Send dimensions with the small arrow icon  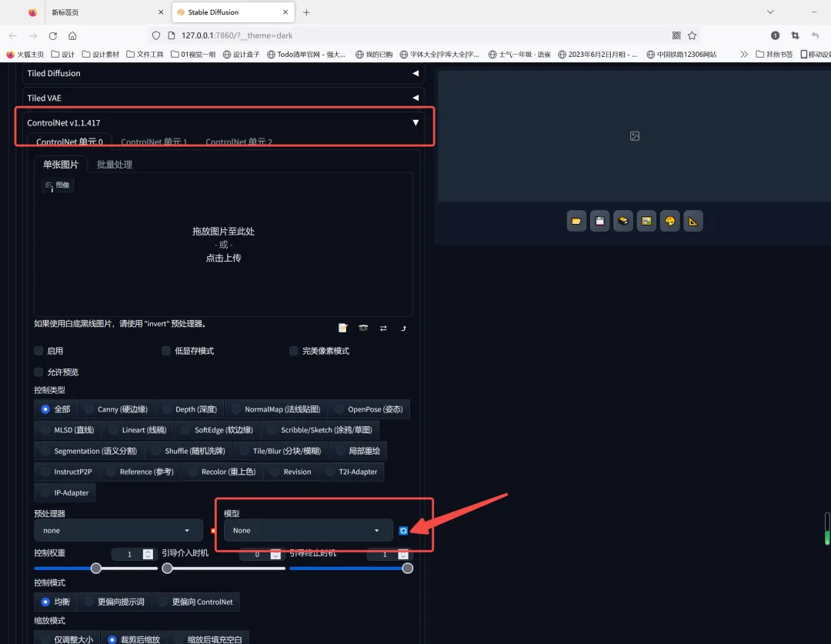403,329
